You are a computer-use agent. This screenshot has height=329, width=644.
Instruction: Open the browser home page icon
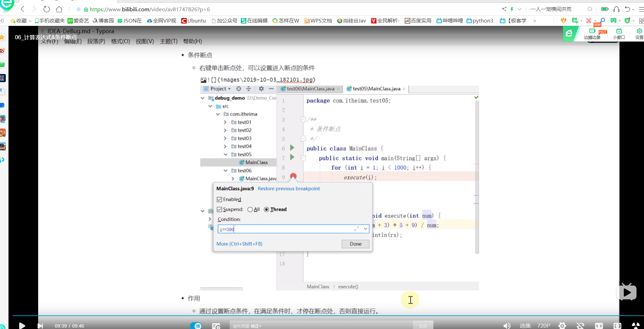coord(59,9)
